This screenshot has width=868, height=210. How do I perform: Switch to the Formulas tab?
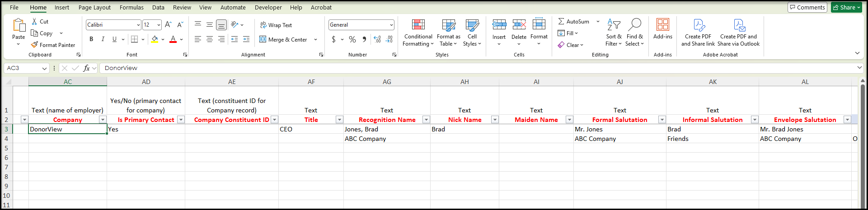click(131, 7)
